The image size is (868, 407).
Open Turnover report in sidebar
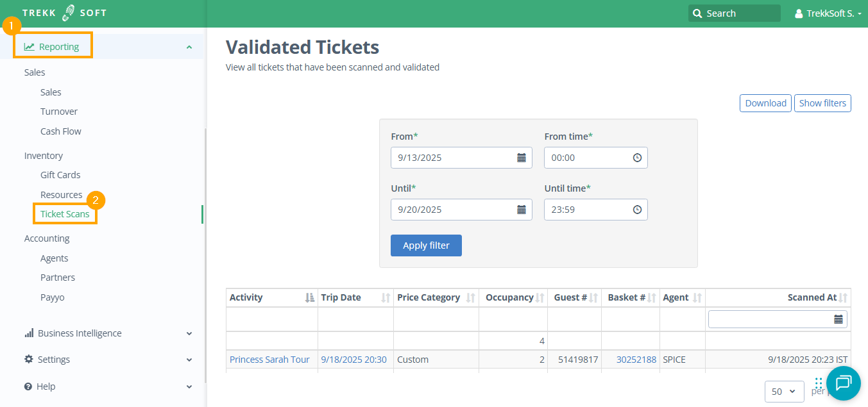59,112
